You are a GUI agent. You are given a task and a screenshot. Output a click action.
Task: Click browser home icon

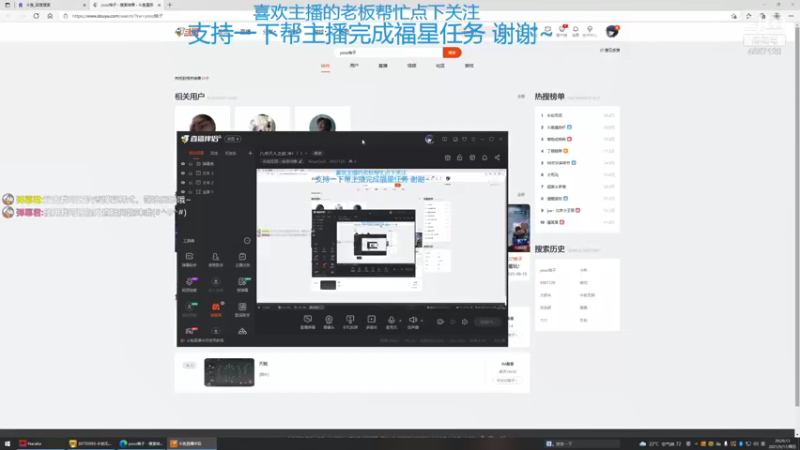tap(50, 16)
